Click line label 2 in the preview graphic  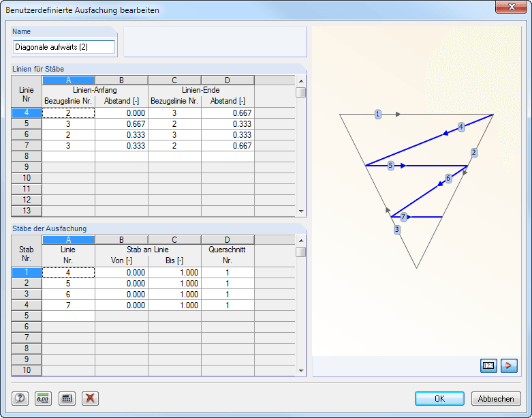(x=474, y=153)
